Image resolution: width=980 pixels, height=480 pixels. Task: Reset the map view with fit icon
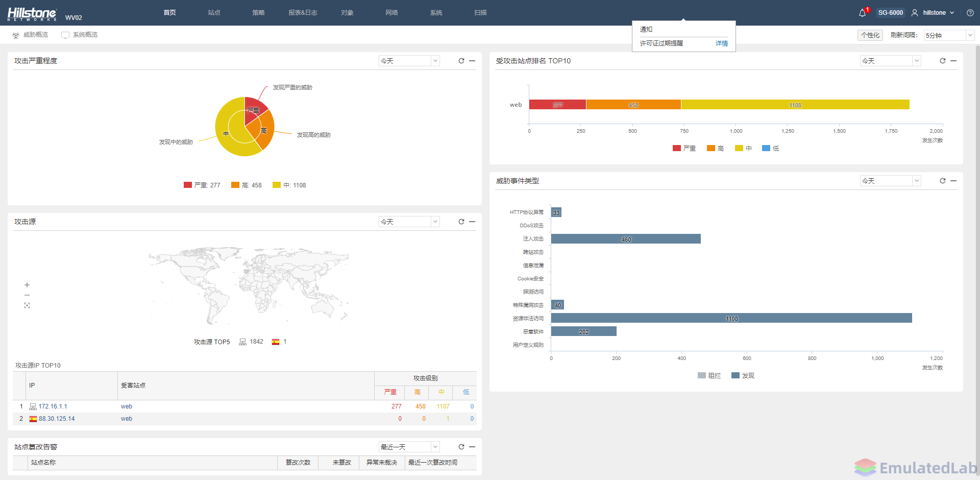coord(27,305)
